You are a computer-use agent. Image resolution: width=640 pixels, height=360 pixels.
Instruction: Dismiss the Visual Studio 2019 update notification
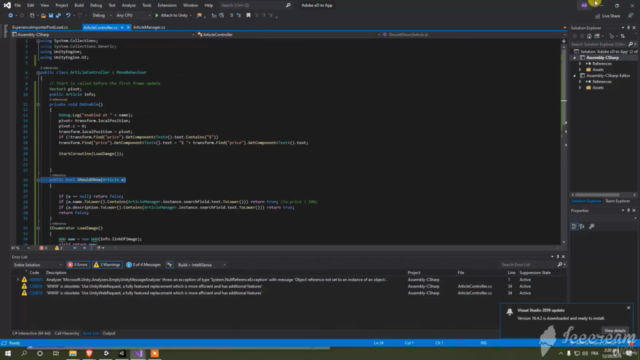629,308
